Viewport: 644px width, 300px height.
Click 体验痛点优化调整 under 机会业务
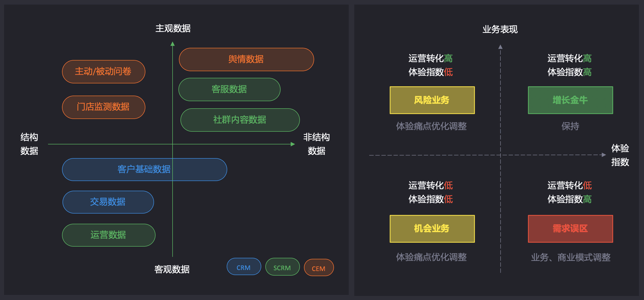point(431,257)
